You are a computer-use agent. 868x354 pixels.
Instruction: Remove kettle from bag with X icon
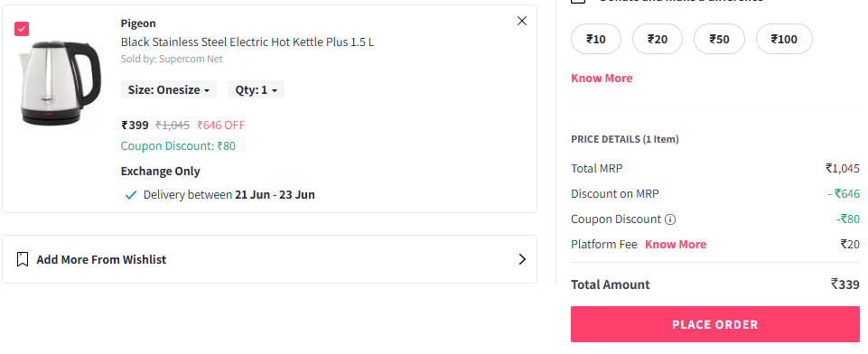click(x=521, y=21)
